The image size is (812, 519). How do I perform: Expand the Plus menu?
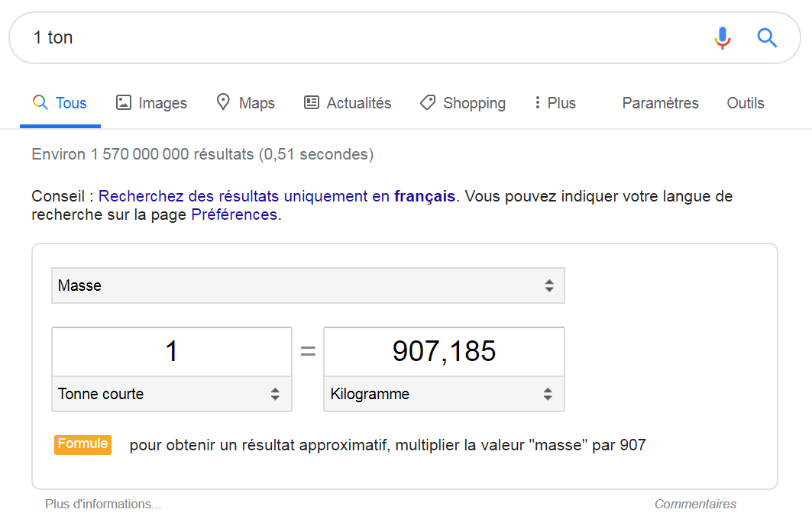[x=555, y=103]
